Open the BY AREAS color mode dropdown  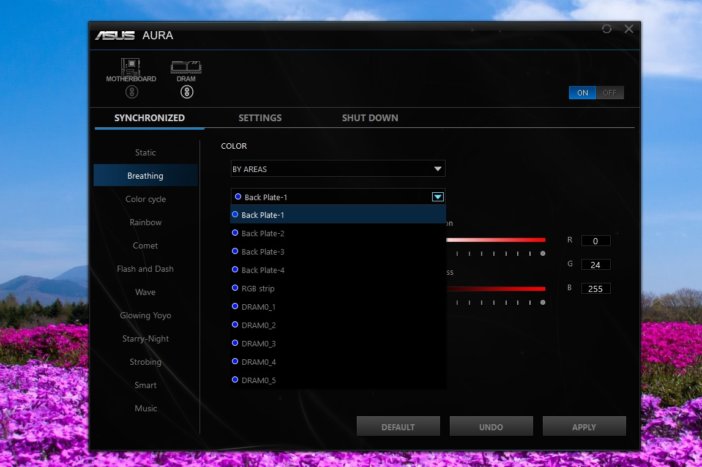(338, 169)
